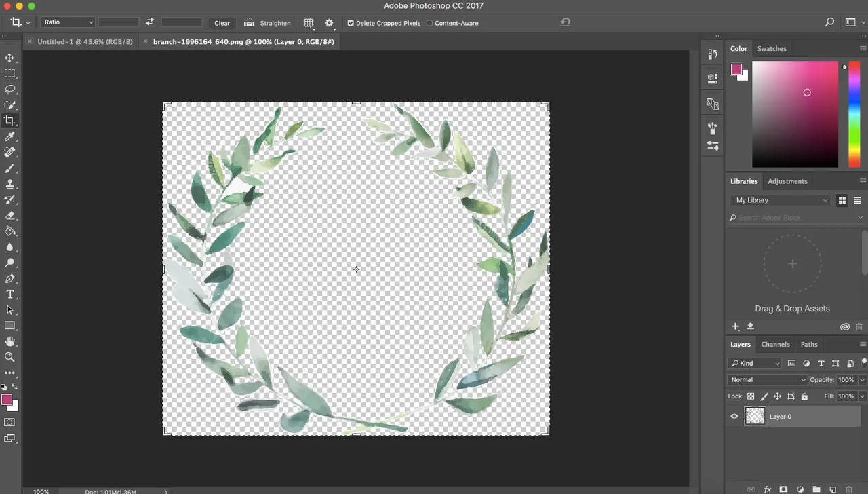This screenshot has width=868, height=494.
Task: Select the Dodge tool
Action: [9, 263]
